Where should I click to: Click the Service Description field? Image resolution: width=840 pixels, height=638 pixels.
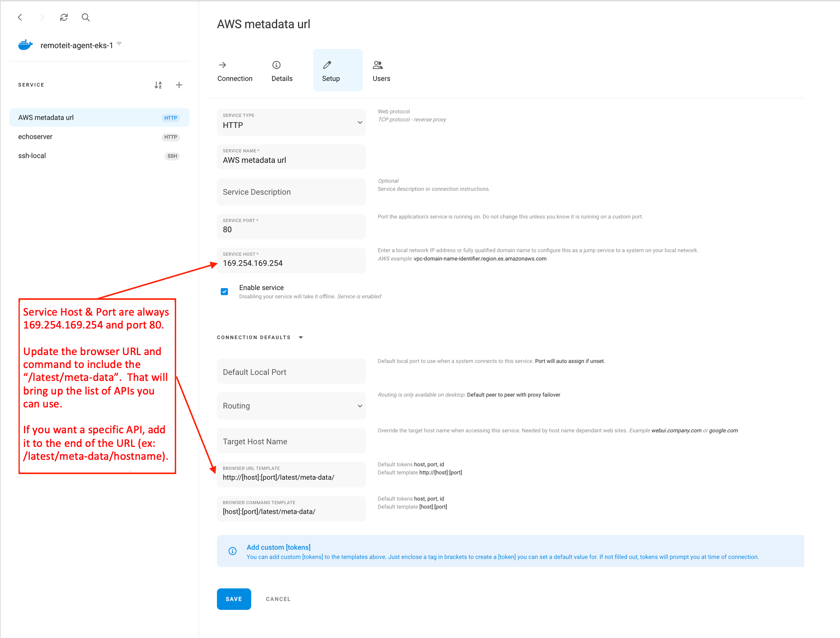[x=291, y=192]
